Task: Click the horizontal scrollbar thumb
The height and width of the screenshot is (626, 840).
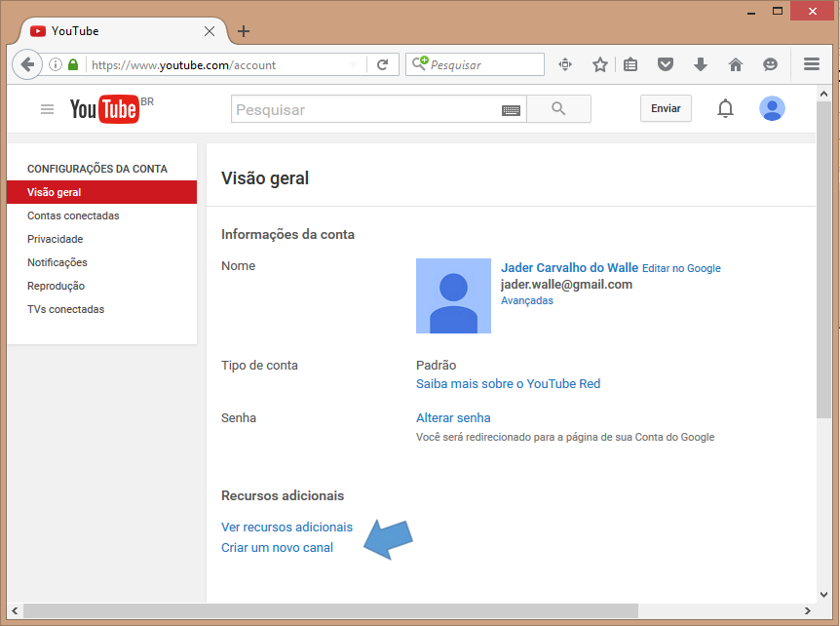Action: [x=330, y=611]
